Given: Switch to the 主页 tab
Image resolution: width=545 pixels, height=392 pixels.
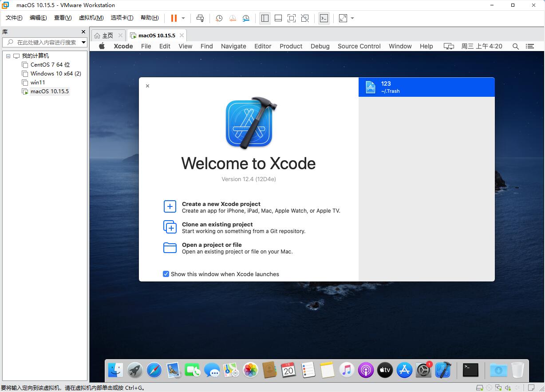Looking at the screenshot, I should click(107, 35).
